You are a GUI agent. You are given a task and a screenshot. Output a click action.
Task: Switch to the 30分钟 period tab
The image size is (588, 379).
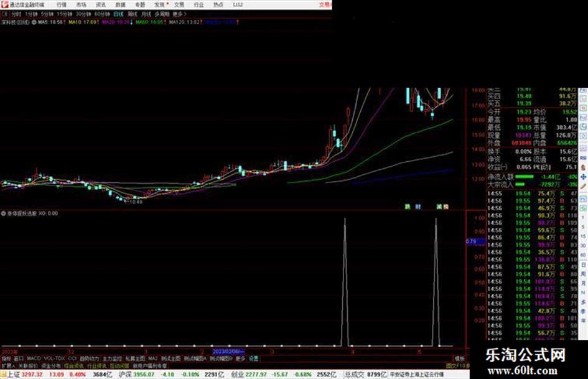83,14
